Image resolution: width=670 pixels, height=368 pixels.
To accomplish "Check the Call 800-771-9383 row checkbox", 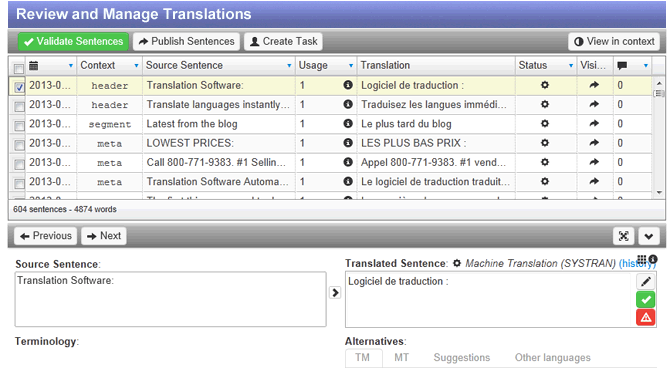I will point(19,164).
